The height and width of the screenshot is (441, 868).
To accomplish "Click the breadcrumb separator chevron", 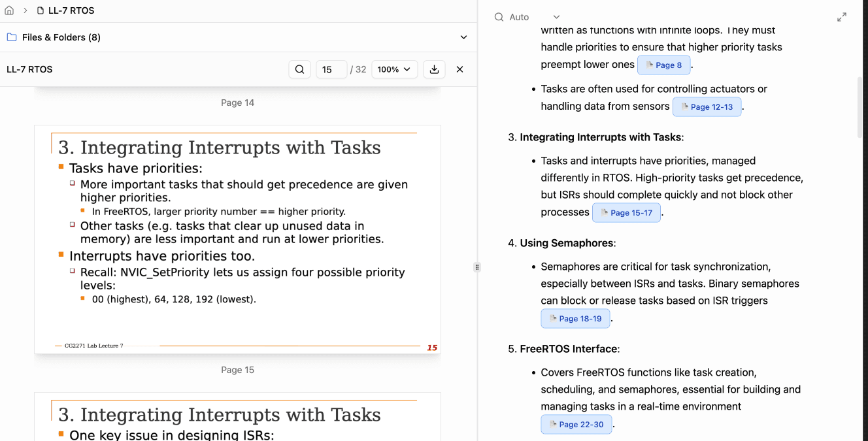I will coord(25,10).
